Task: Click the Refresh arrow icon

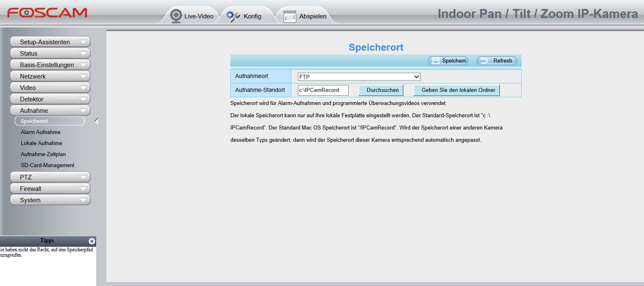Action: coord(484,60)
